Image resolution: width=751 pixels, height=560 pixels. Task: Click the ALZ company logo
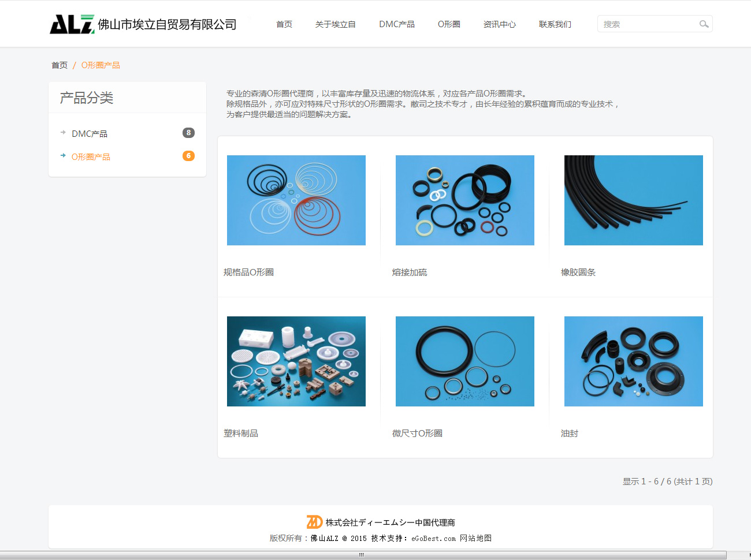[72, 24]
